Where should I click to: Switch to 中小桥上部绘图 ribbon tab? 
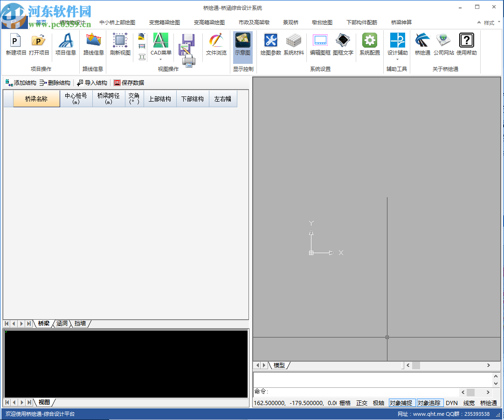click(117, 22)
